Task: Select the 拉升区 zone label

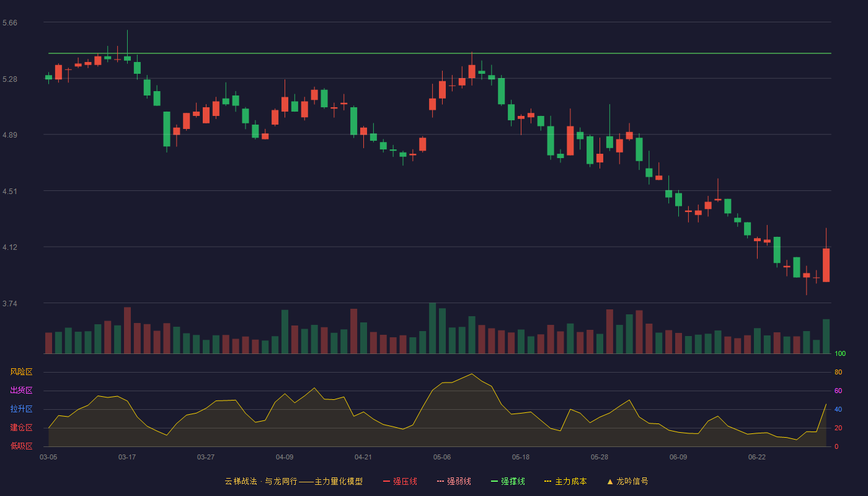Action: pyautogui.click(x=21, y=409)
